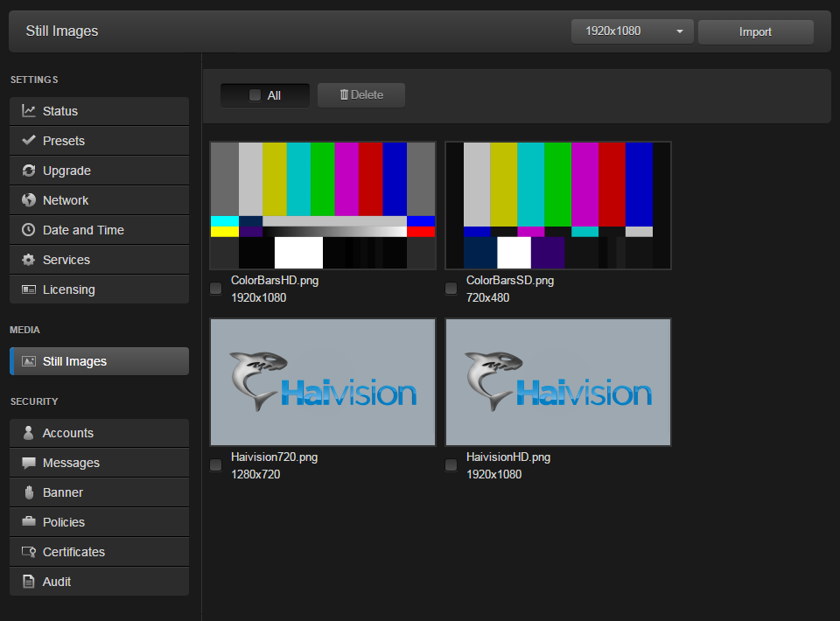840x621 pixels.
Task: Click the Delete button
Action: click(361, 95)
